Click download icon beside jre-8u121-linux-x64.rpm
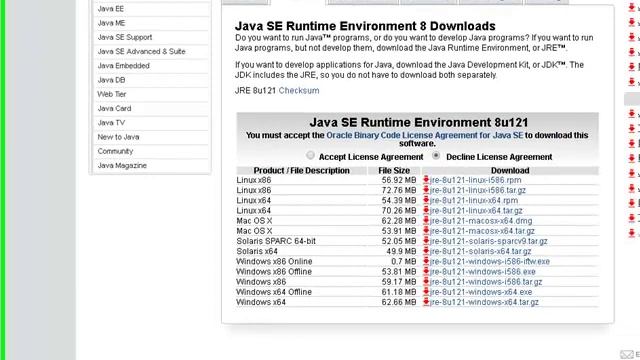Viewport: 640px width, 360px height. [426, 200]
